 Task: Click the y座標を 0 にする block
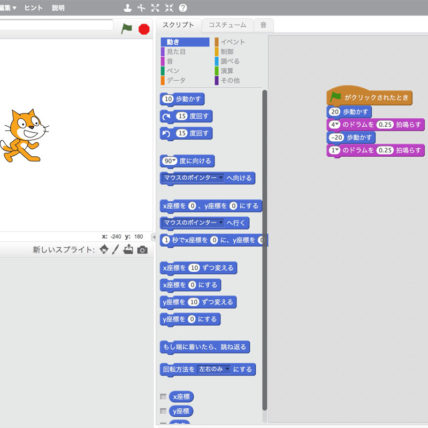click(190, 319)
